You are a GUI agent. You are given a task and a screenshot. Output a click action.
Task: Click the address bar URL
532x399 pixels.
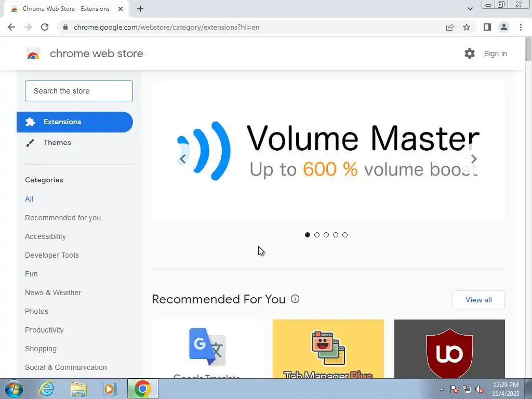pos(166,27)
